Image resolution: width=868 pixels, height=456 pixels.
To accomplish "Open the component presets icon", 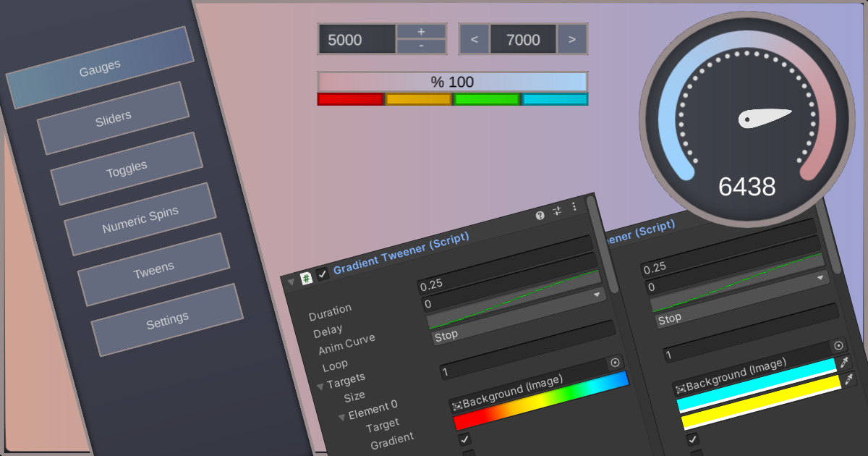I will tap(557, 211).
